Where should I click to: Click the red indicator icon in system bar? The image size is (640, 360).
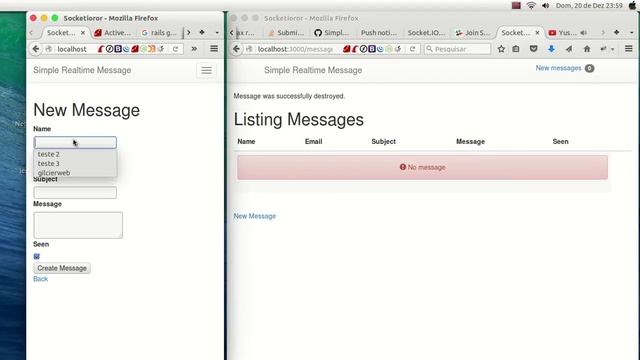point(516,5)
